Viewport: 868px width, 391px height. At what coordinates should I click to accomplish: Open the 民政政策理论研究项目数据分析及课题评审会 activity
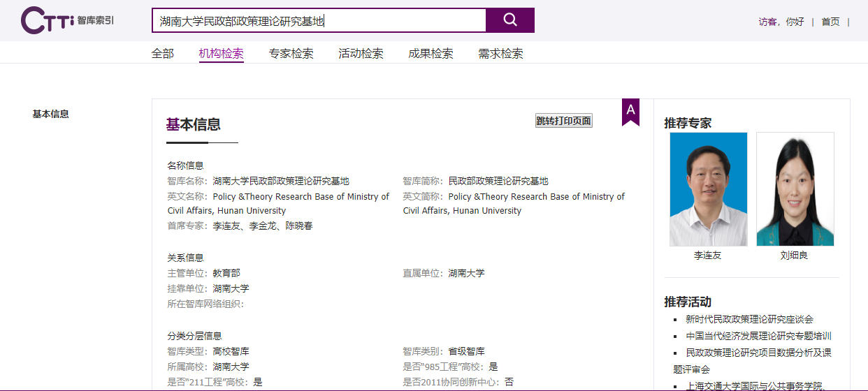(758, 353)
